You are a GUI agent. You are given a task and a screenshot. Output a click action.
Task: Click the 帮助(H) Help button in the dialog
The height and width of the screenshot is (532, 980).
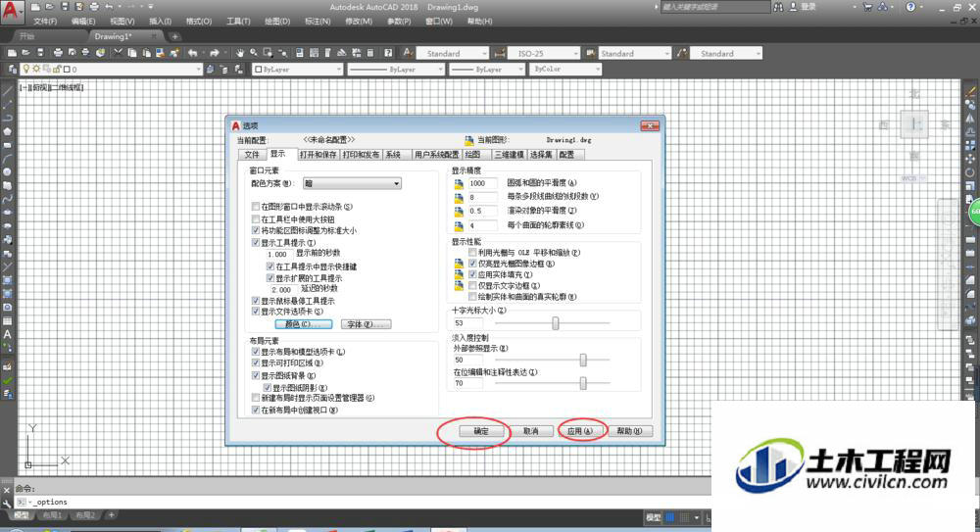629,431
